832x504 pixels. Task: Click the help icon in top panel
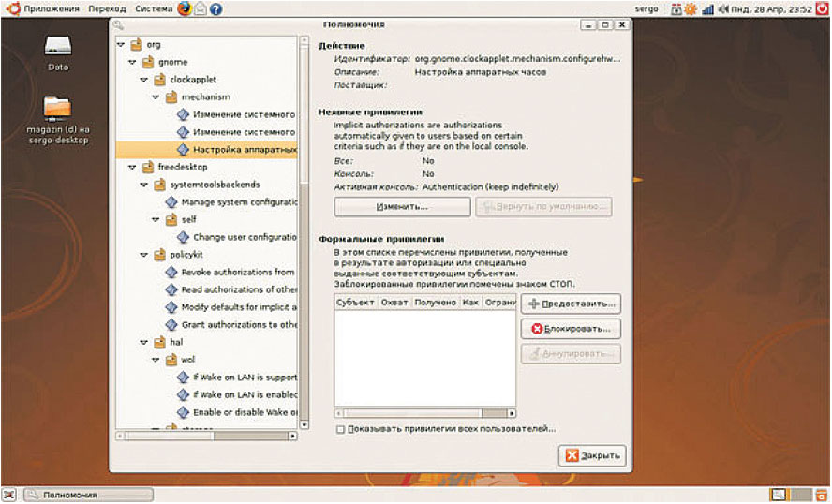coord(216,8)
